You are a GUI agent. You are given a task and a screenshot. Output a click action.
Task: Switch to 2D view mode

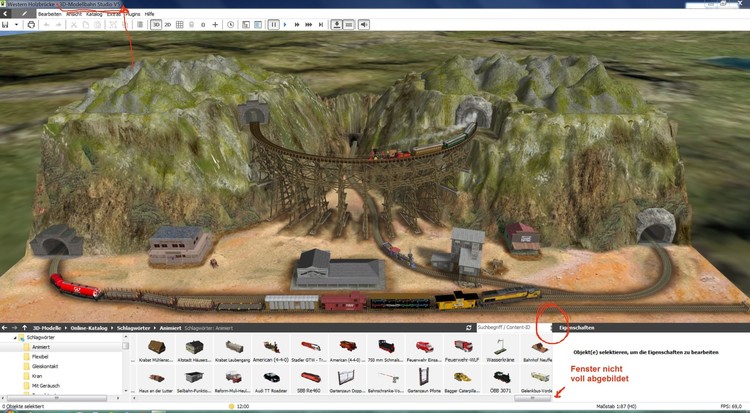click(167, 24)
